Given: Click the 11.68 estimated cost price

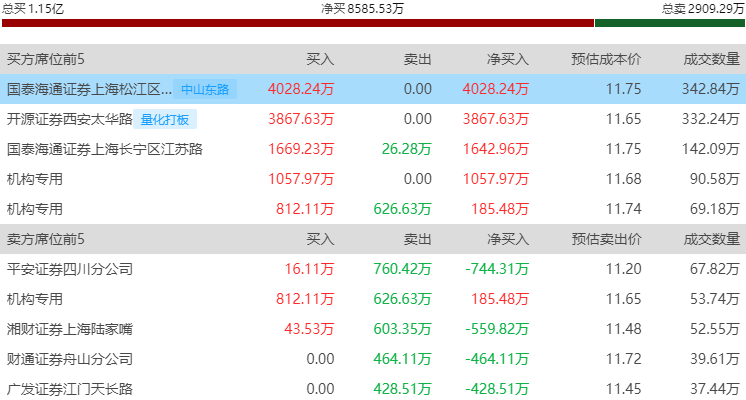Looking at the screenshot, I should [623, 179].
